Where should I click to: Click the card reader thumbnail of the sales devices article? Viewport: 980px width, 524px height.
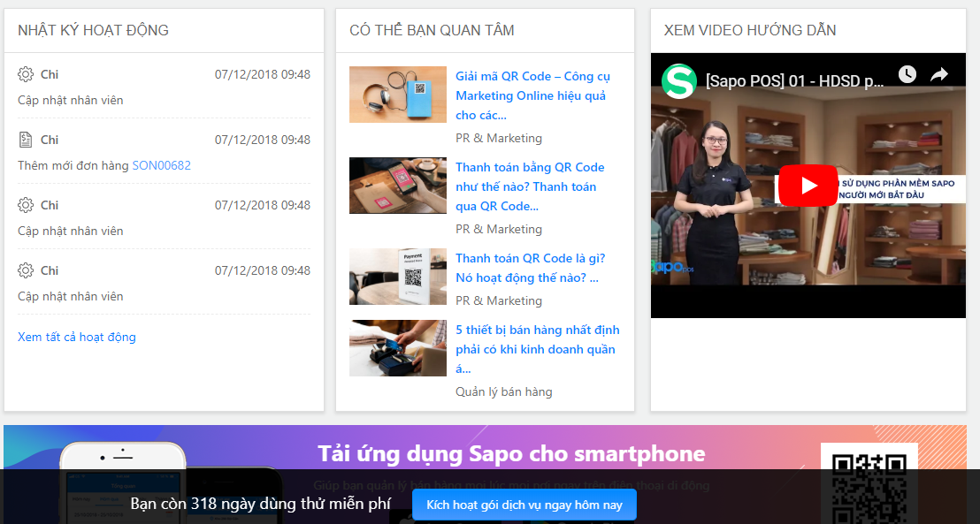click(x=398, y=348)
